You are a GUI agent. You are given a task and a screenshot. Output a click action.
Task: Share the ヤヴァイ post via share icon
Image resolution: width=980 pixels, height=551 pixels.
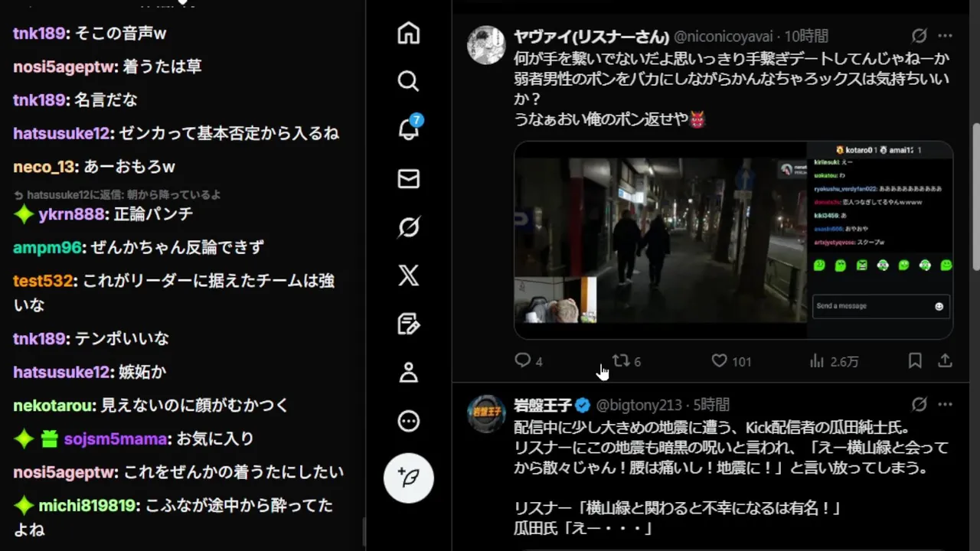pyautogui.click(x=945, y=361)
